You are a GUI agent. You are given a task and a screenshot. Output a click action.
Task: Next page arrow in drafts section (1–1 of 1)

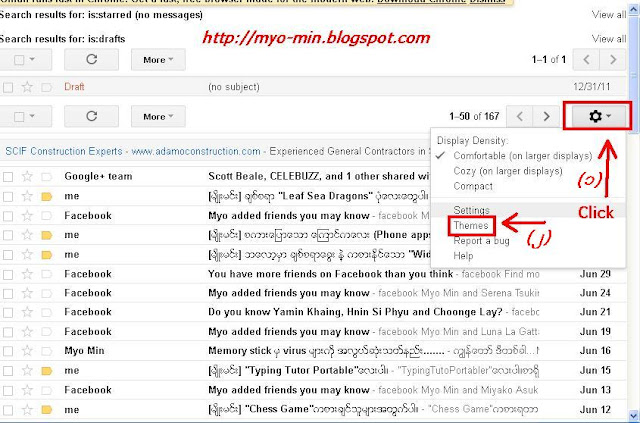tap(613, 60)
